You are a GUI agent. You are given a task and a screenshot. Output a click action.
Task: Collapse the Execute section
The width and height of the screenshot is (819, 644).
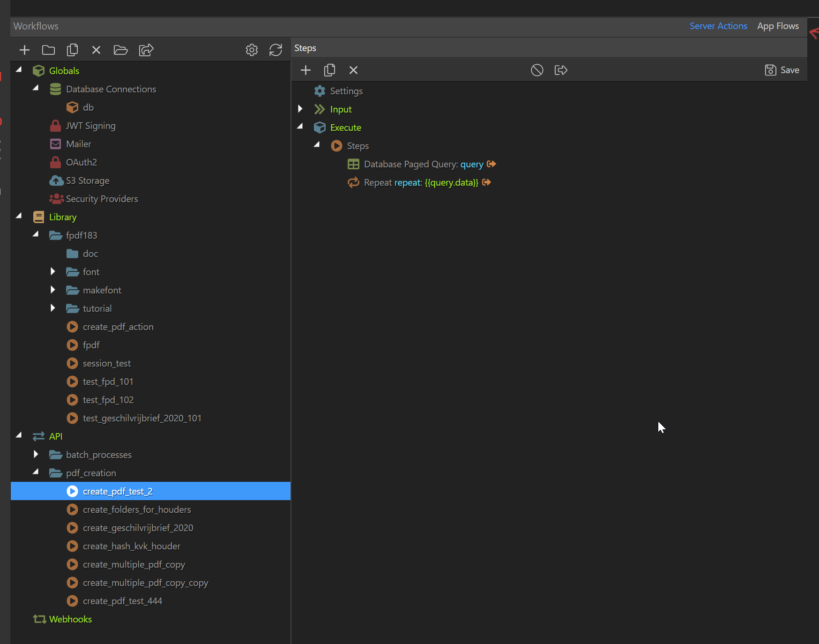coord(300,127)
